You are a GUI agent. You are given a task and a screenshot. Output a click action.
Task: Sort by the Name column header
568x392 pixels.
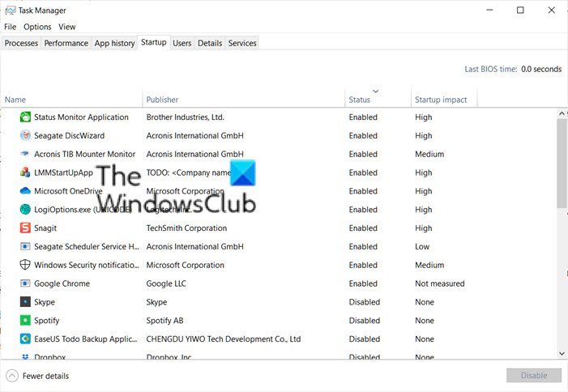[71, 98]
